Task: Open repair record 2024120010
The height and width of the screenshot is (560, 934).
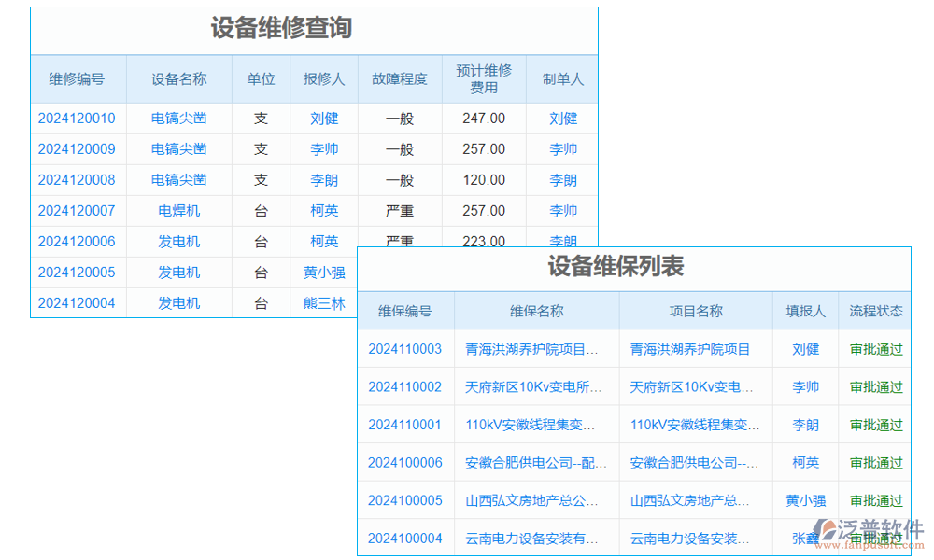Action: (x=77, y=118)
